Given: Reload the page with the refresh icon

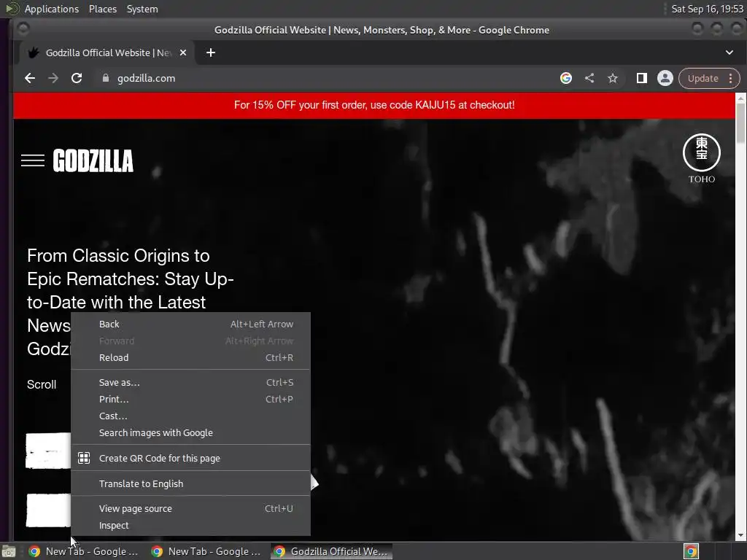Looking at the screenshot, I should [x=76, y=78].
